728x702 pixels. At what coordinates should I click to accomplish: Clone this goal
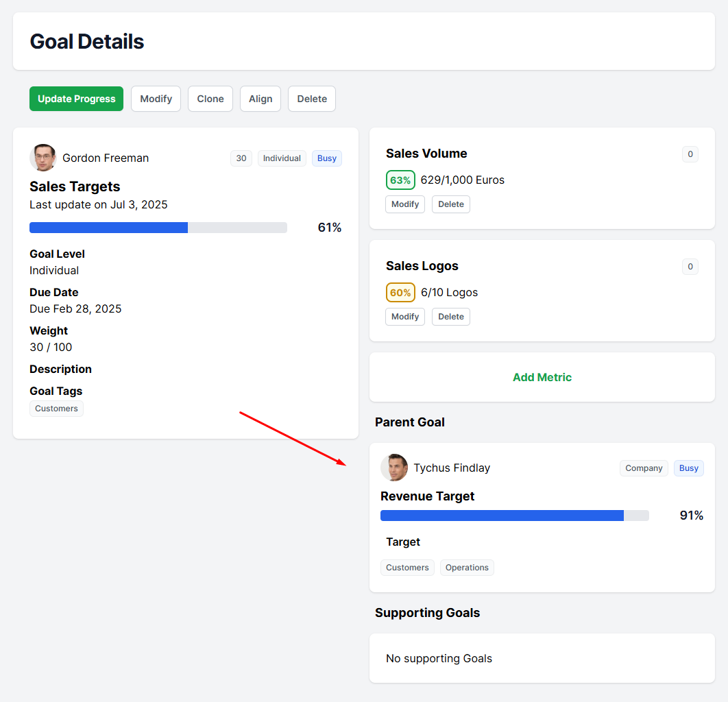[x=210, y=99]
